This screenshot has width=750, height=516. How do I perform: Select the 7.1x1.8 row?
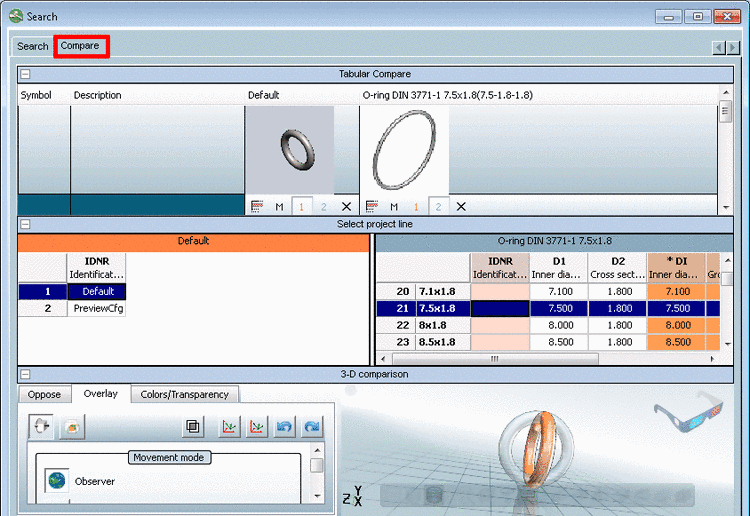[548, 291]
